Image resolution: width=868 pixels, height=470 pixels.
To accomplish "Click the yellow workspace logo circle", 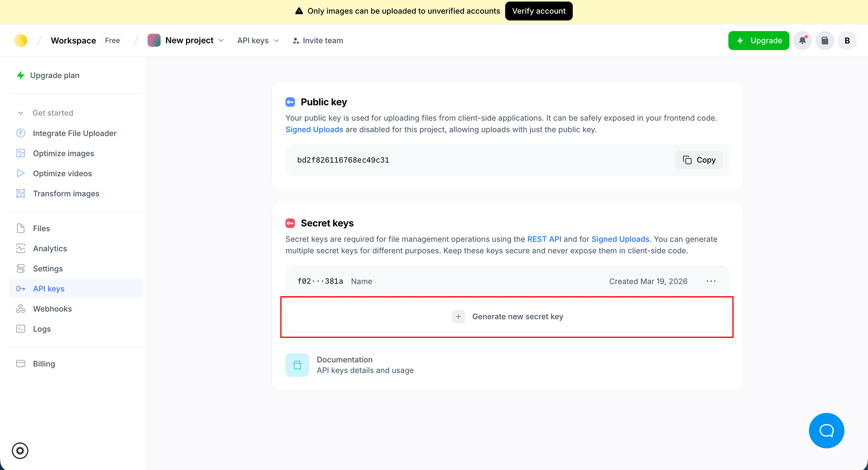I will coord(20,40).
